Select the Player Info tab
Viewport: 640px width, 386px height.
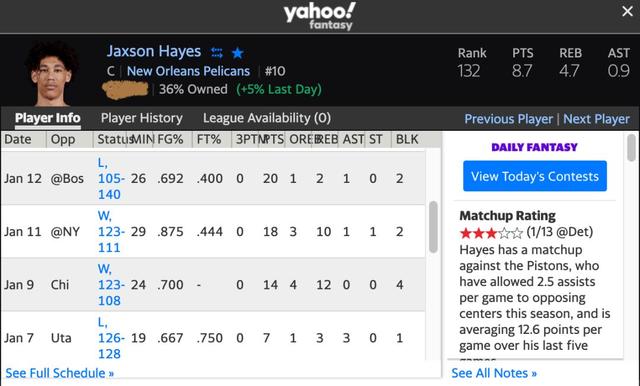coord(48,118)
